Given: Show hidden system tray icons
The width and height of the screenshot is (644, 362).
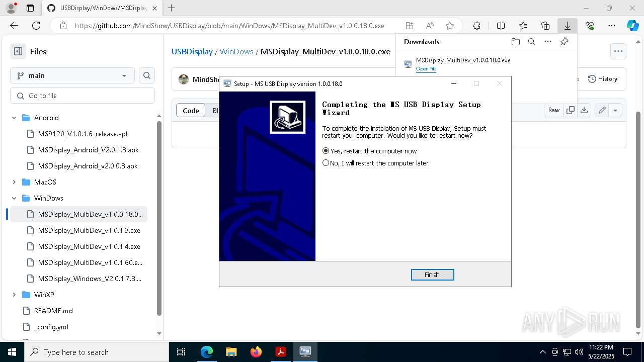Looking at the screenshot, I should tap(542, 352).
